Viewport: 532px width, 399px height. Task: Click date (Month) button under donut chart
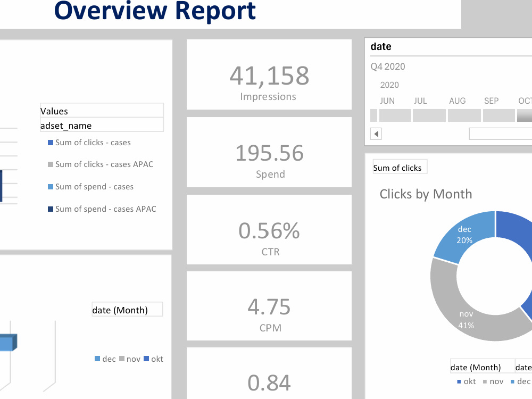tap(483, 367)
